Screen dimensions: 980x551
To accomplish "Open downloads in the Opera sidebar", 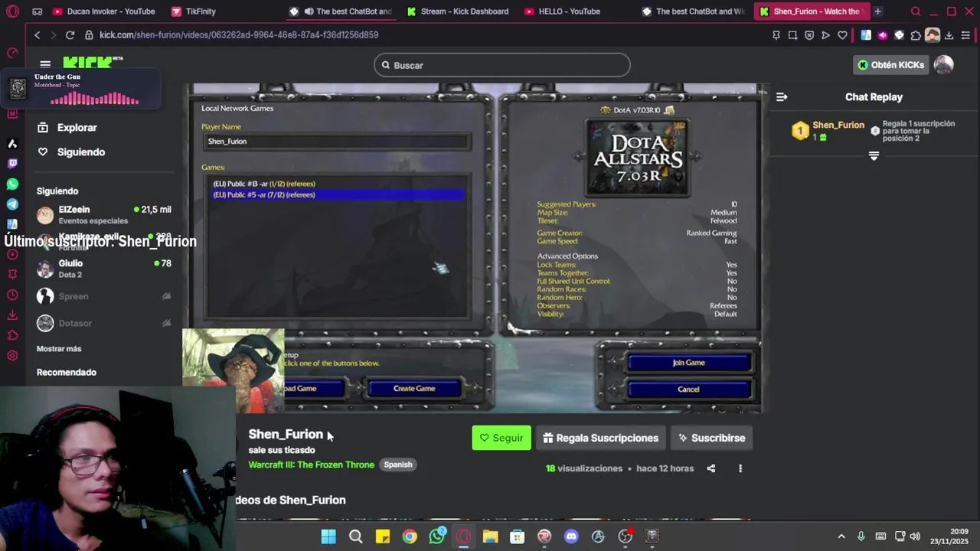I will click(x=12, y=315).
